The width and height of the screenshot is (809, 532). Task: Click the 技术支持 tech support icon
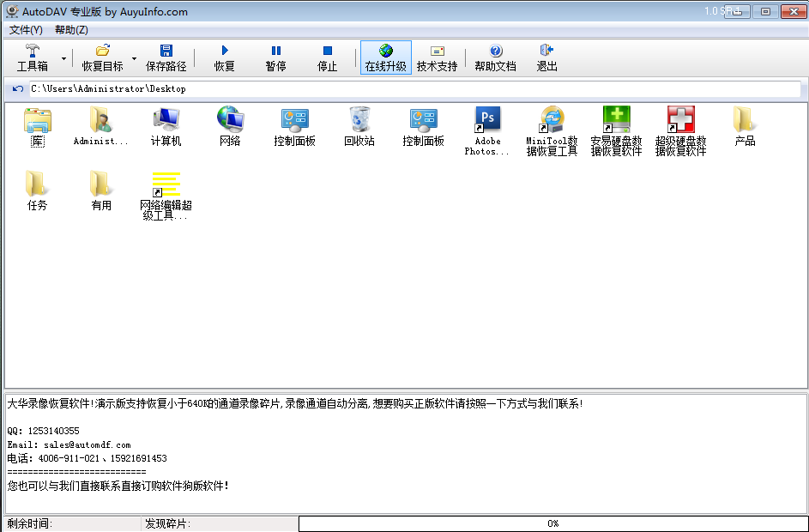click(x=437, y=51)
